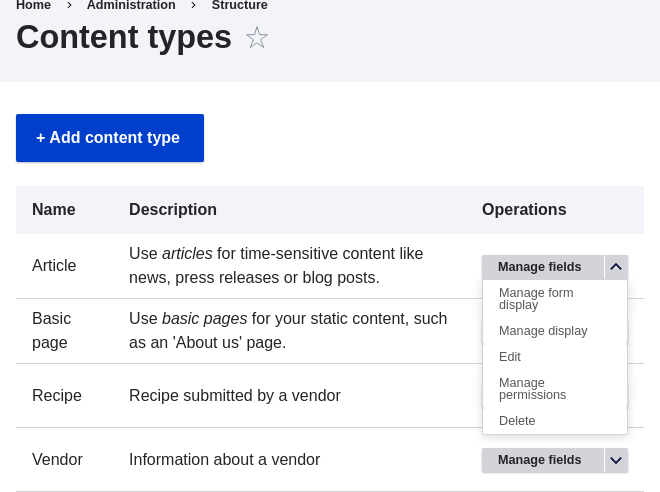Open the Administration breadcrumb link
This screenshot has width=660, height=492.
tap(131, 6)
